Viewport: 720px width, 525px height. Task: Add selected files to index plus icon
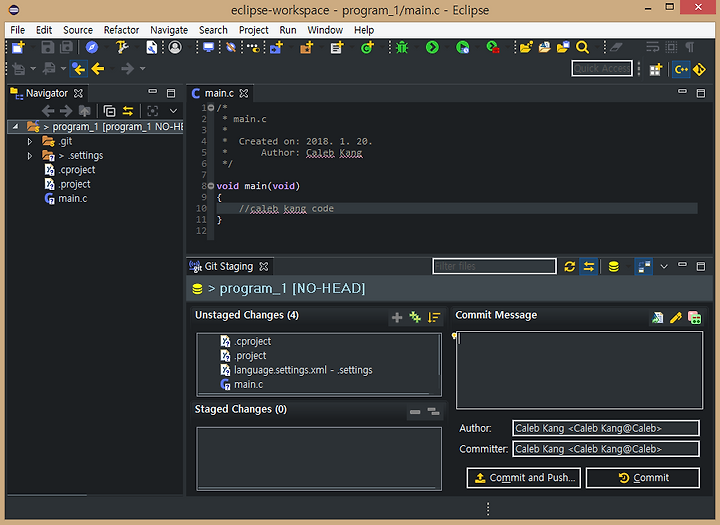pos(397,317)
